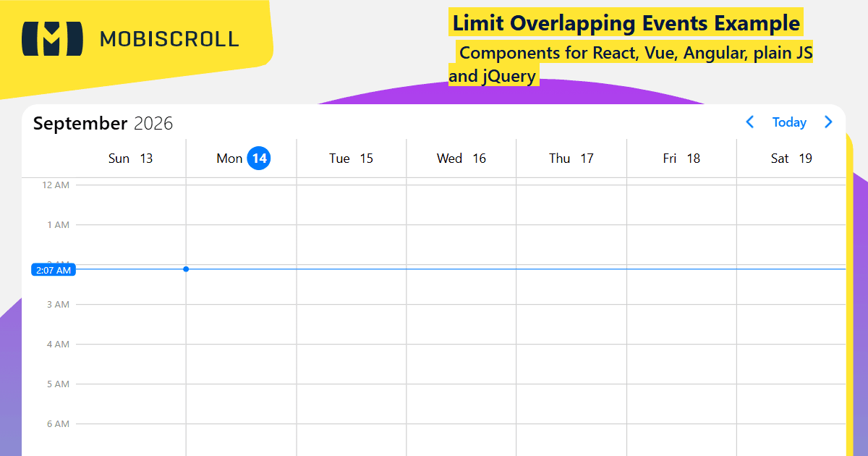The width and height of the screenshot is (868, 456).
Task: Click the 5 AM slot on Friday
Action: coord(681,404)
